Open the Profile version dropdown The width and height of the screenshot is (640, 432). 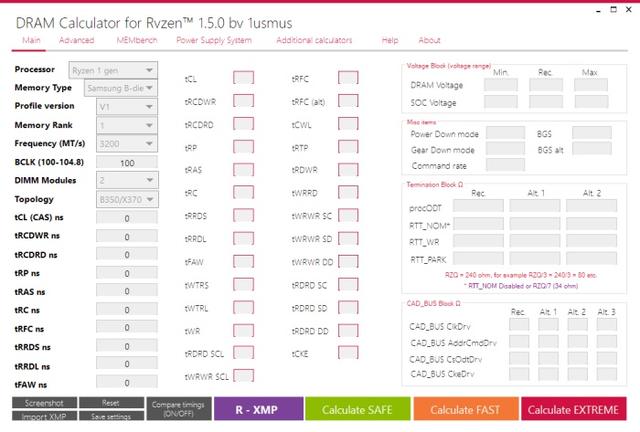pyautogui.click(x=127, y=107)
